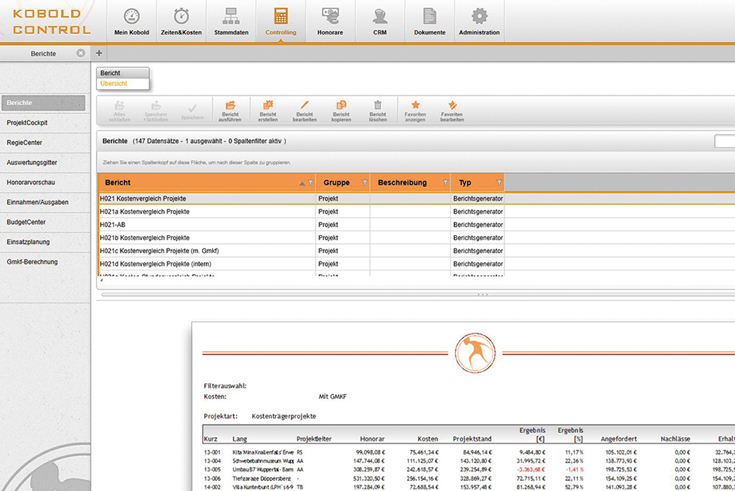Sort the Bericht column using its arrow

[x=302, y=183]
